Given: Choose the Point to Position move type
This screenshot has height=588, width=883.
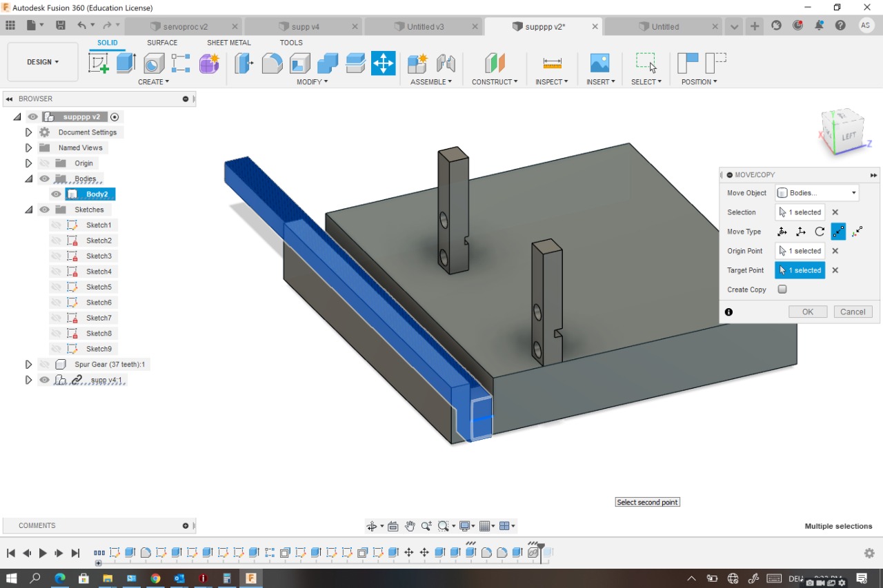Looking at the screenshot, I should point(857,232).
